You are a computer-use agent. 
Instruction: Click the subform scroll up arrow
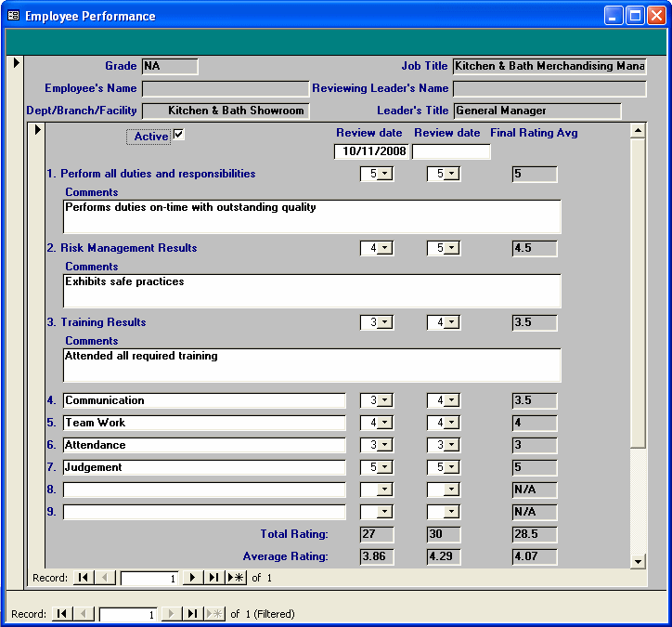[639, 130]
